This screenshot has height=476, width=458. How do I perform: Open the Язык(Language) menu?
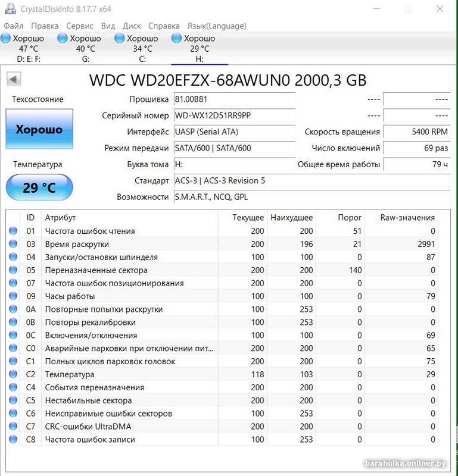point(217,26)
